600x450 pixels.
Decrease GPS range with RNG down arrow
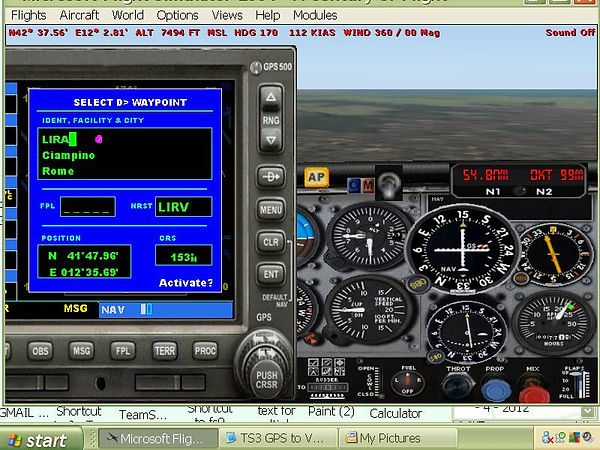tap(271, 140)
